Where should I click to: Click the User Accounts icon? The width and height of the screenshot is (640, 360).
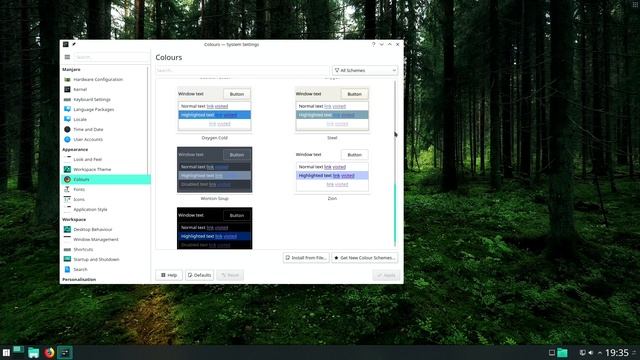point(67,139)
